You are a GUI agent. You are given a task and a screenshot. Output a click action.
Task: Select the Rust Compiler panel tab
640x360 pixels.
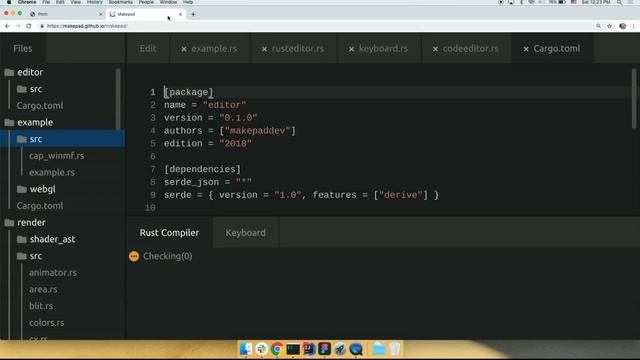169,233
